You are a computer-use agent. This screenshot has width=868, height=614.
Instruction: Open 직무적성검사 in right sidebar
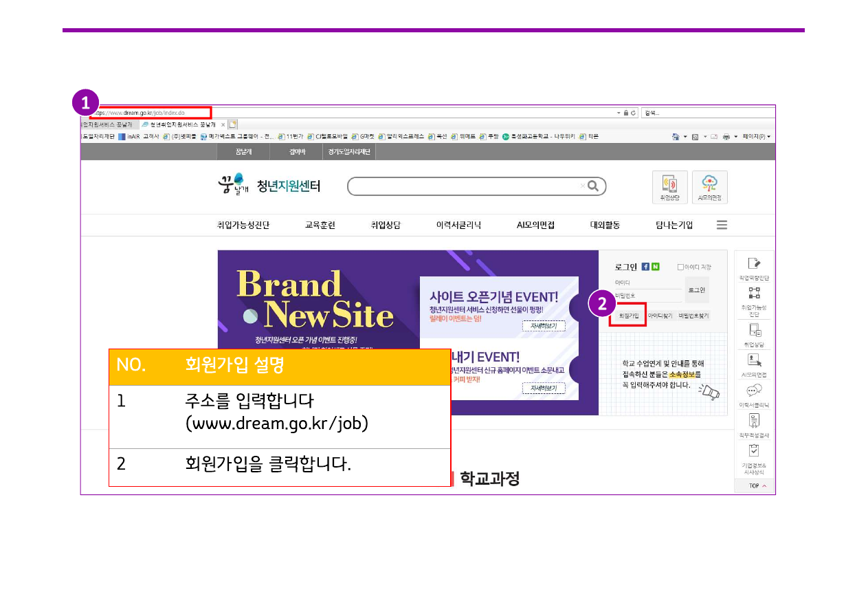(x=754, y=425)
